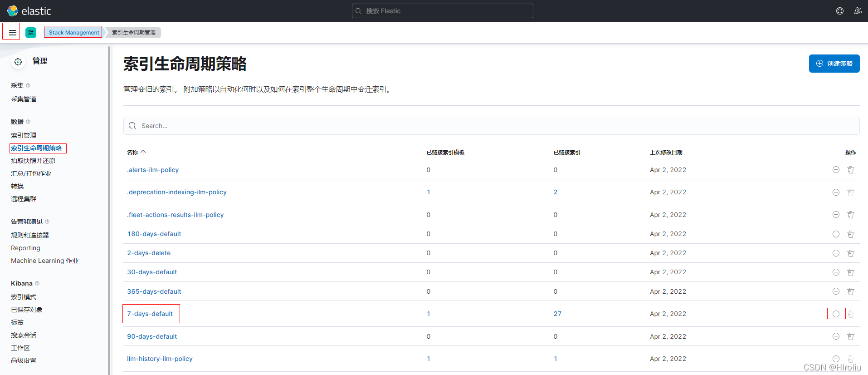The height and width of the screenshot is (375, 868).
Task: Click help icon next to Kibana section
Action: point(37,283)
